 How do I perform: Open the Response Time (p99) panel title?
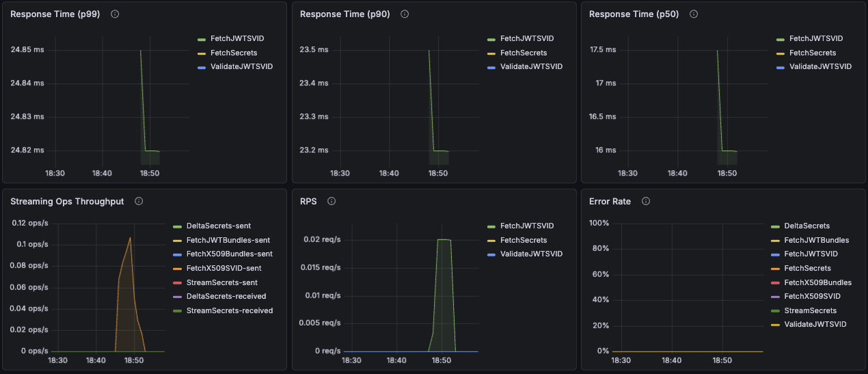pyautogui.click(x=55, y=14)
